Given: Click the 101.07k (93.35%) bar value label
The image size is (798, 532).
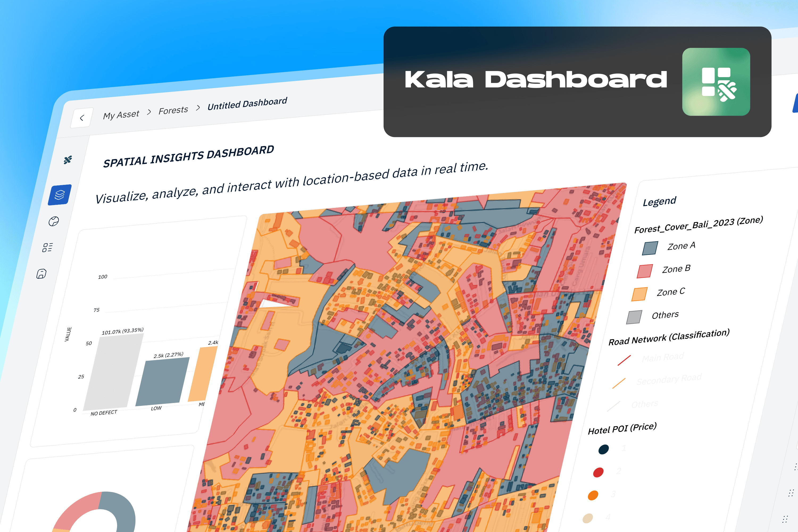Looking at the screenshot, I should tap(122, 331).
